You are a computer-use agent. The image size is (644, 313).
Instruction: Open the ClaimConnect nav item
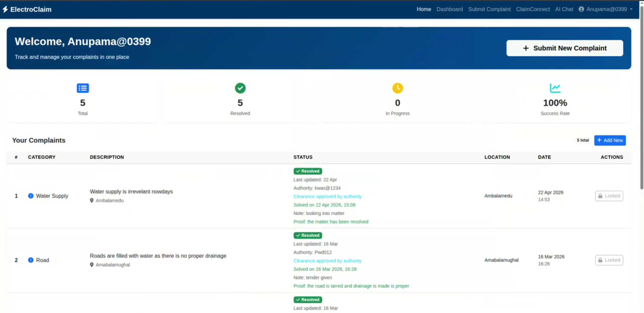[533, 9]
